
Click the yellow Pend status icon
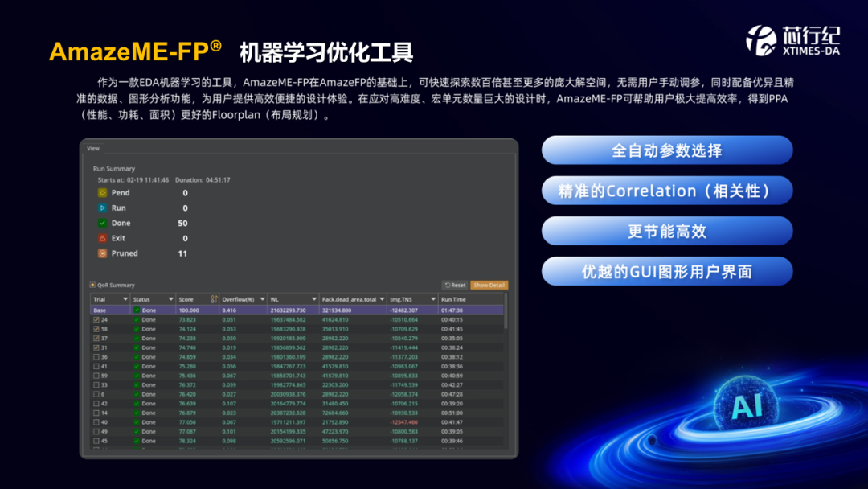[102, 193]
